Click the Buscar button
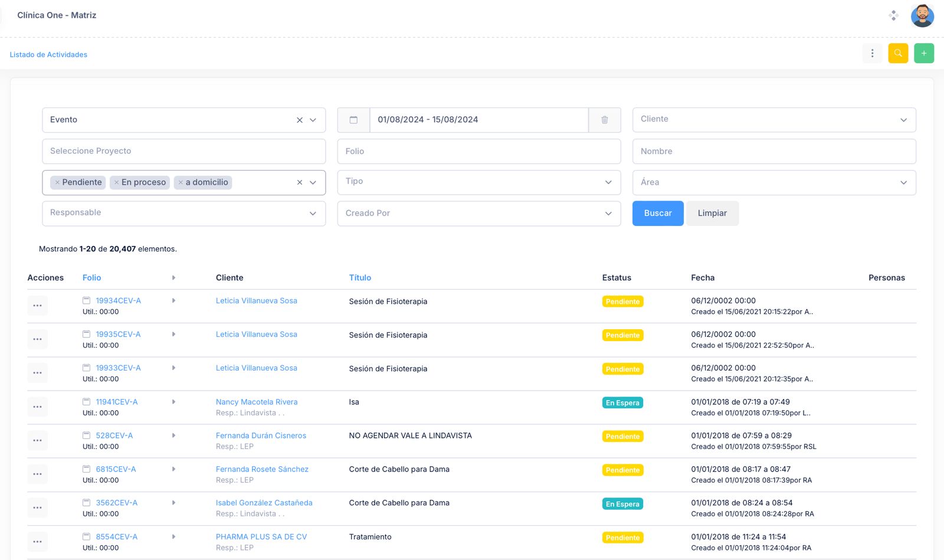 (x=657, y=214)
